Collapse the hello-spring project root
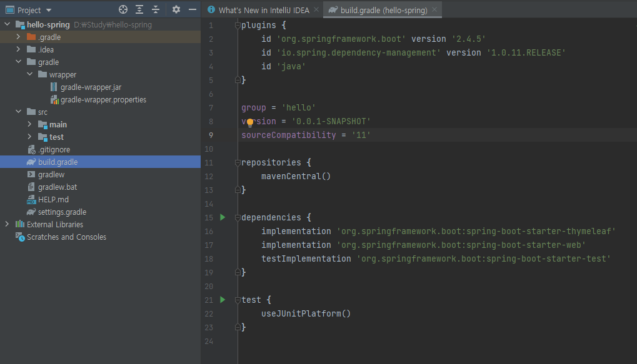 8,24
